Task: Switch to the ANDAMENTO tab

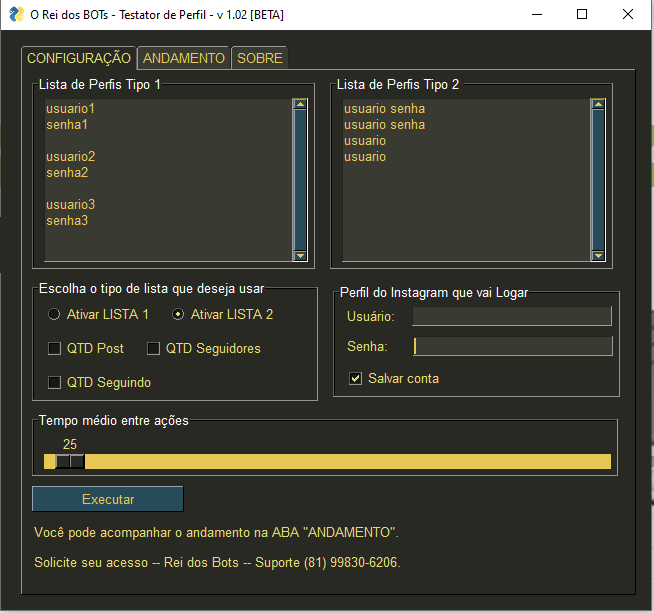Action: (184, 58)
